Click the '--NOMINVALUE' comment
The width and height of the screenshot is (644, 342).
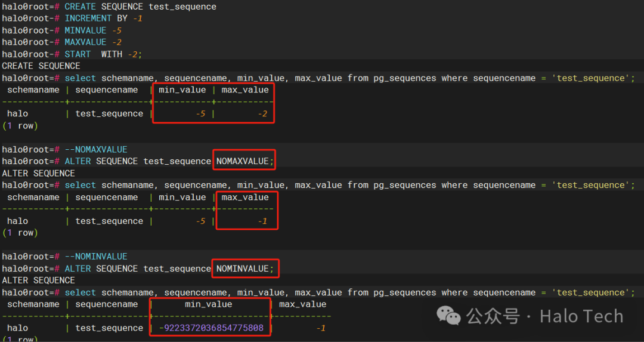(x=96, y=257)
